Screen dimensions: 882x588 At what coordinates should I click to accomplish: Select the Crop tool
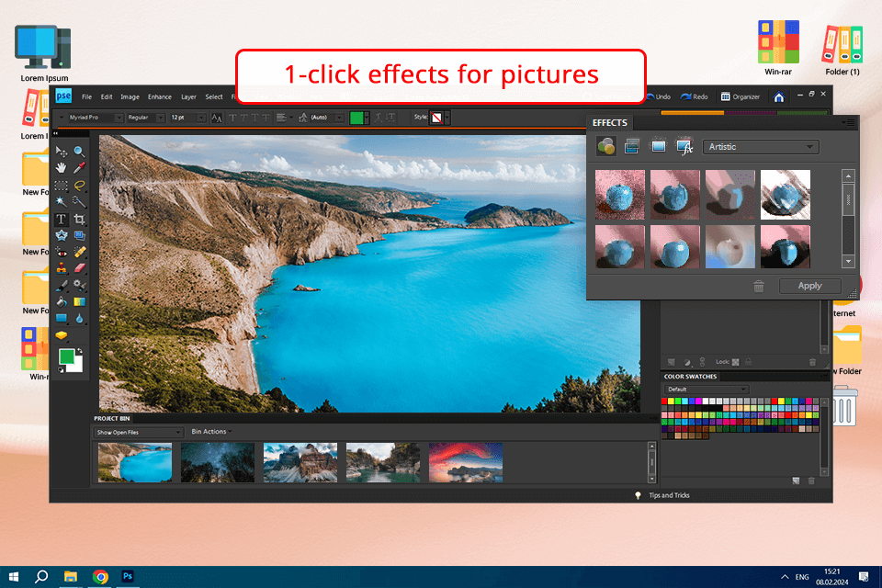(x=79, y=219)
